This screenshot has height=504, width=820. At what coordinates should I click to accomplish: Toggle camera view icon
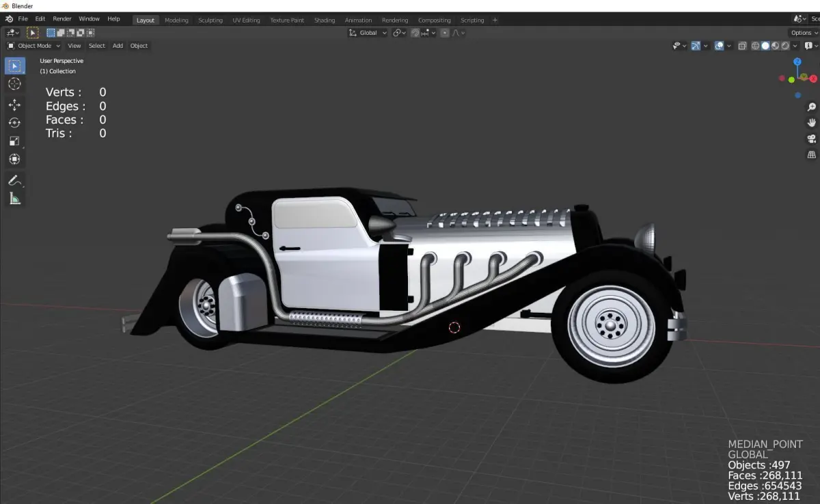point(812,139)
